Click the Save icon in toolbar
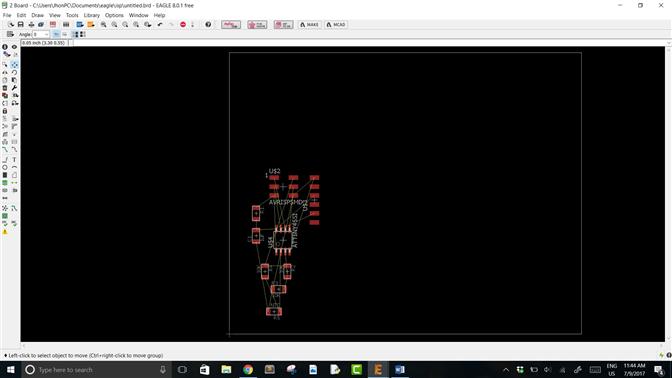 (21, 24)
